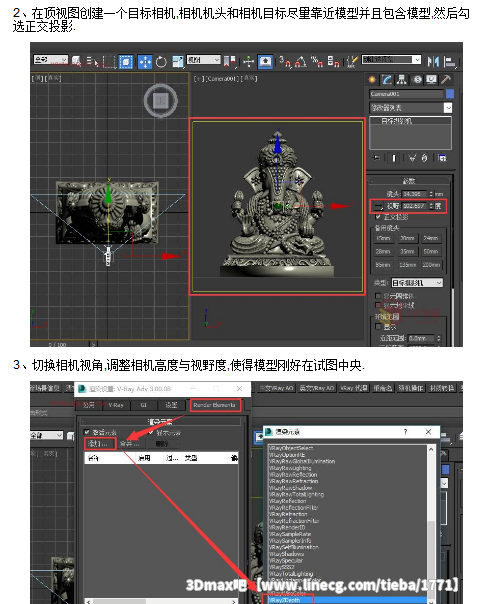Switch to the 设置 tab in render setup
The image size is (498, 604).
point(171,405)
